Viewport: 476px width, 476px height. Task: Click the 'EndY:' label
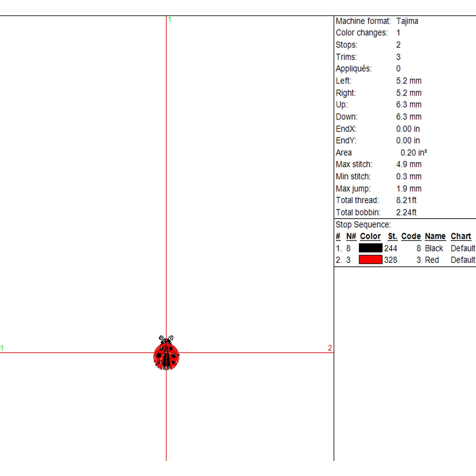pos(346,141)
